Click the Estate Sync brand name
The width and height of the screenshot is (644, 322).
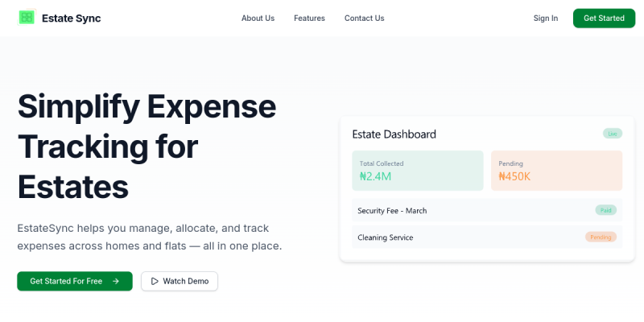(72, 19)
